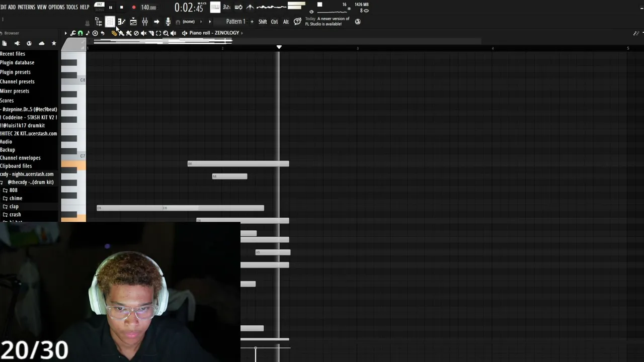The height and width of the screenshot is (362, 644).
Task: Pause playback with the pause button
Action: 111,8
